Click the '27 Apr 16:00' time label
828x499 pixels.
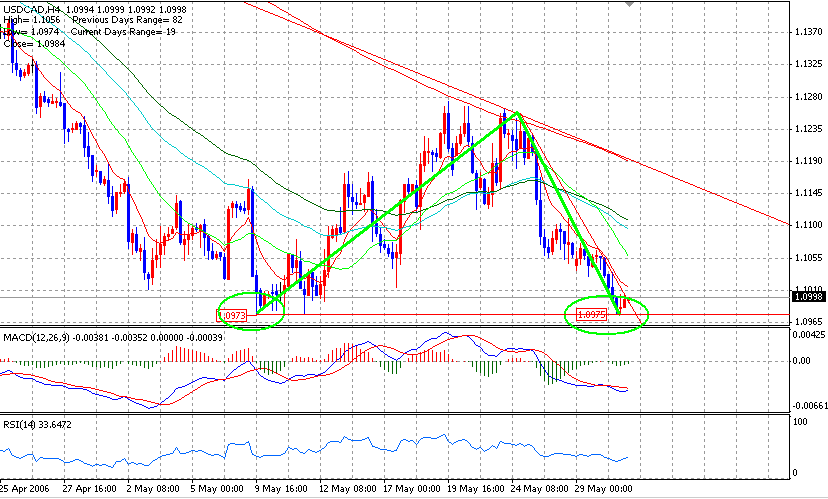[89, 488]
